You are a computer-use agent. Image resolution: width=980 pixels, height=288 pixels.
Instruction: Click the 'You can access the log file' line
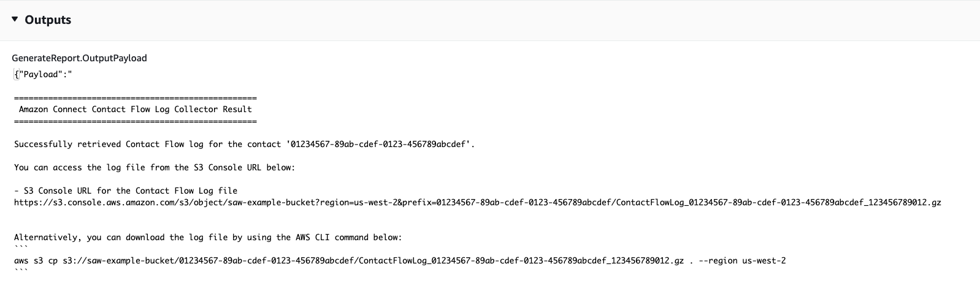[x=155, y=168]
